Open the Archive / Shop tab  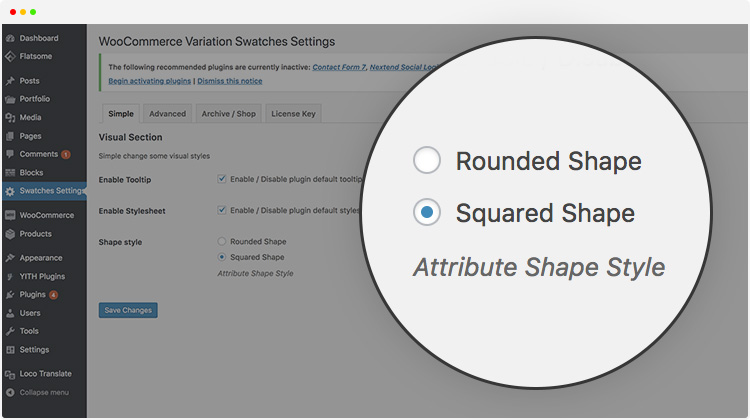(229, 114)
